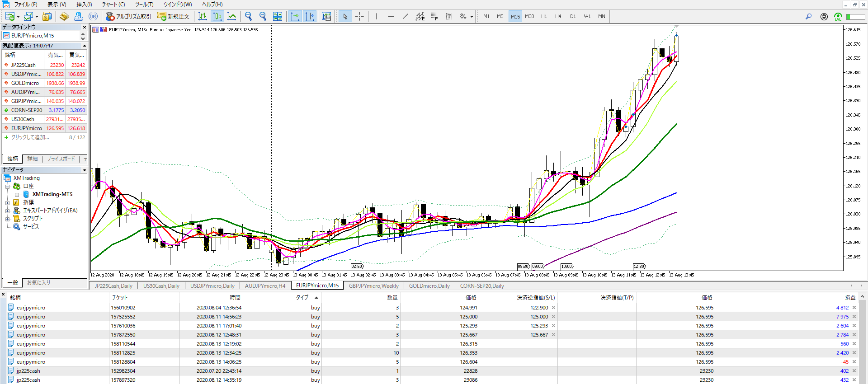Click the 08:30 event marker on chart
Viewport: 868px width, 384px height.
tap(523, 267)
